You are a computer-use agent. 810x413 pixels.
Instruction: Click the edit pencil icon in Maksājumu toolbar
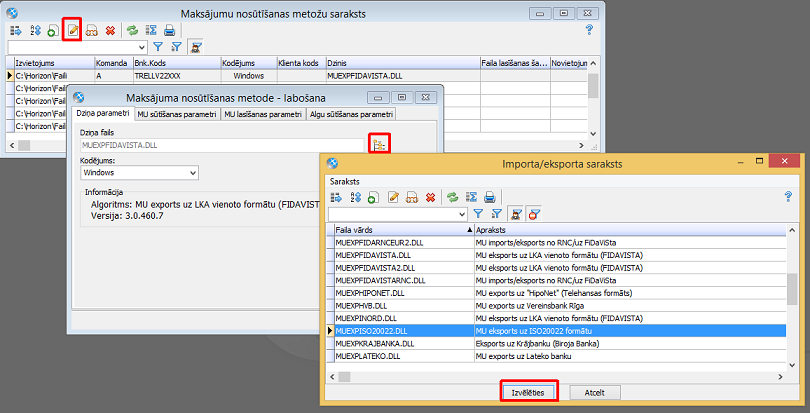71,29
